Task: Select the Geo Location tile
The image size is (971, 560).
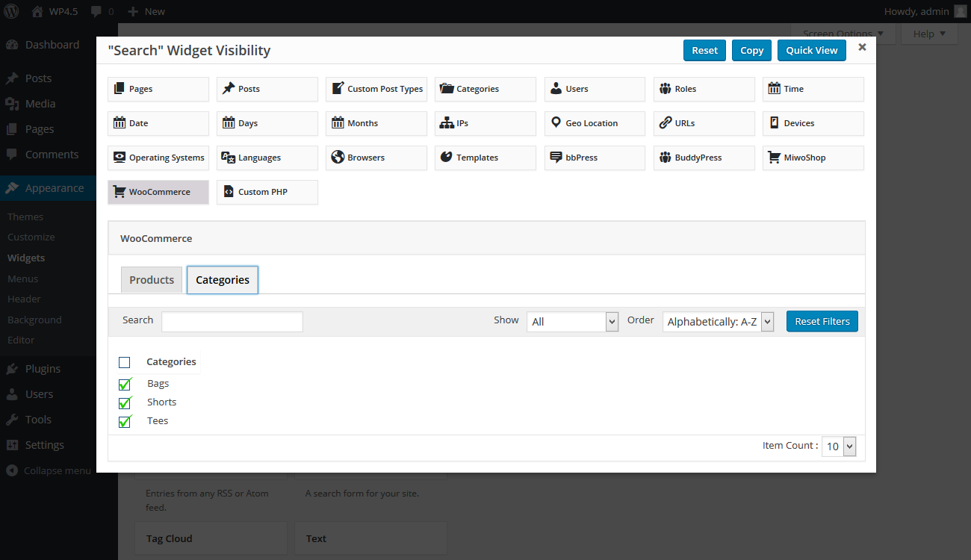Action: click(x=595, y=123)
